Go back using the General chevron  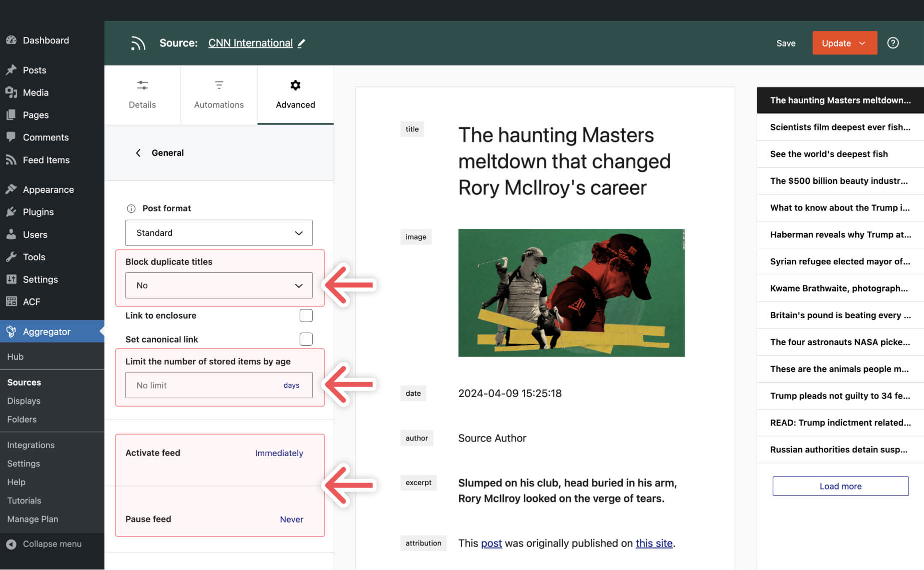138,153
